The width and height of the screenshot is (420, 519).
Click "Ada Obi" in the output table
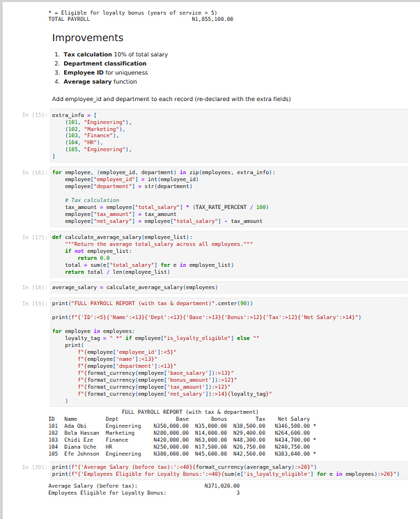(75, 426)
